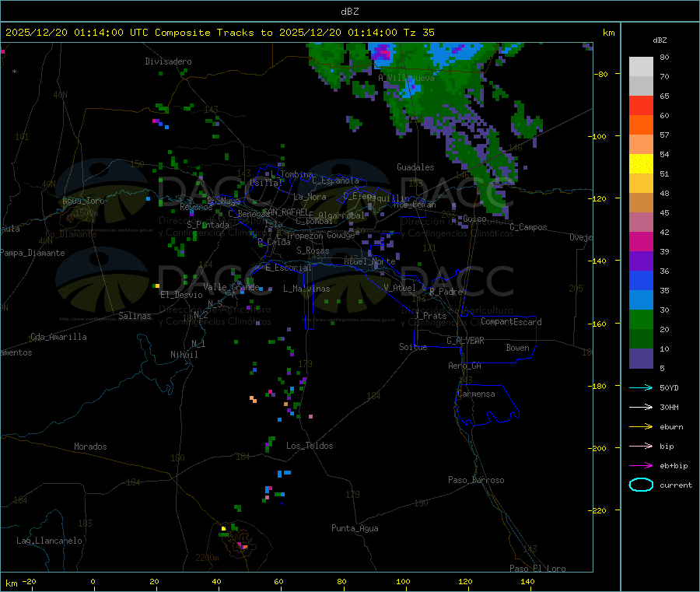Click the Los_Toldos map label

pyautogui.click(x=310, y=446)
